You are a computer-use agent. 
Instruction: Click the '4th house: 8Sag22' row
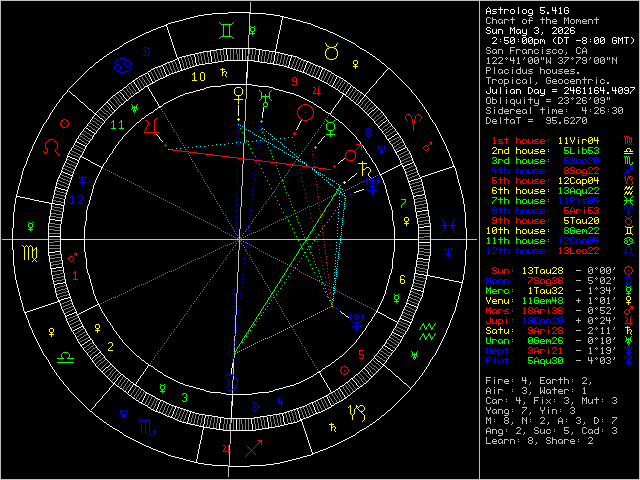pos(545,171)
